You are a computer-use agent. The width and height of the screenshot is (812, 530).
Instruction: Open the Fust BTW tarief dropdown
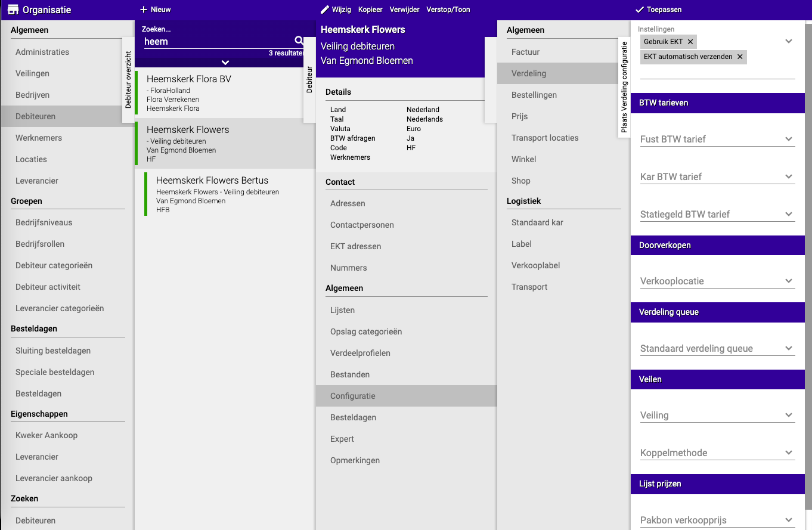pyautogui.click(x=718, y=139)
